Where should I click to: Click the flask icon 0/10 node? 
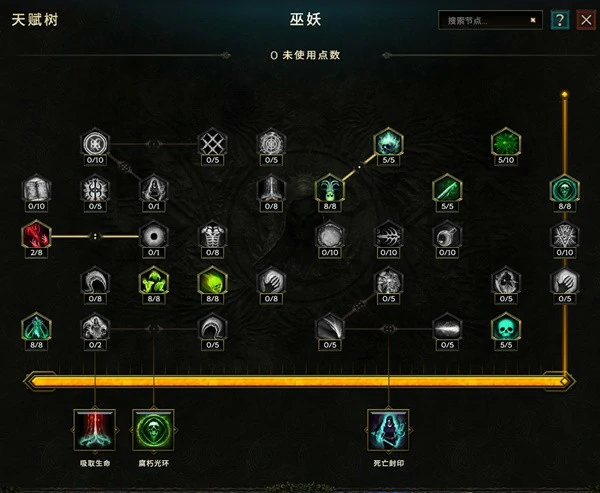click(447, 235)
